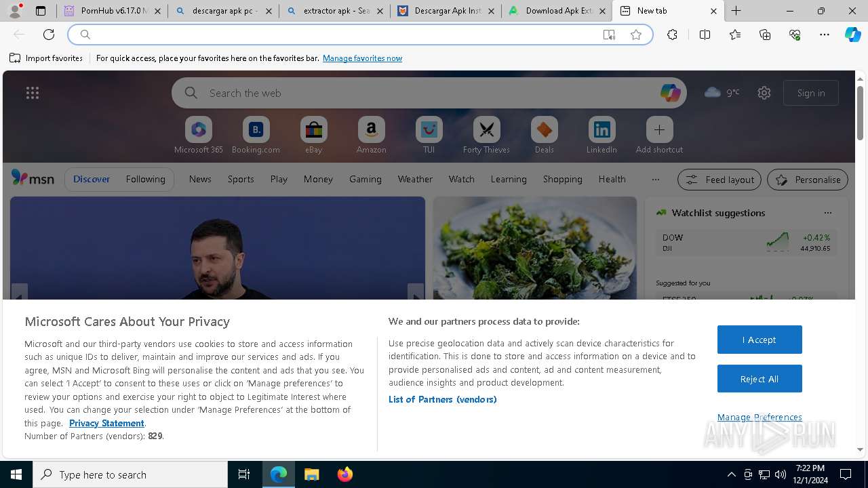868x488 pixels.
Task: Switch to the Descargar Apk Inst tab
Action: (x=446, y=11)
